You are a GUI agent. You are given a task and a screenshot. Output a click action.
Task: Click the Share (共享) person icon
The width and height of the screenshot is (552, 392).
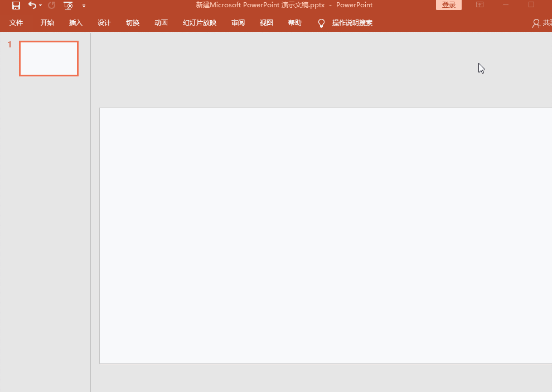pos(536,23)
